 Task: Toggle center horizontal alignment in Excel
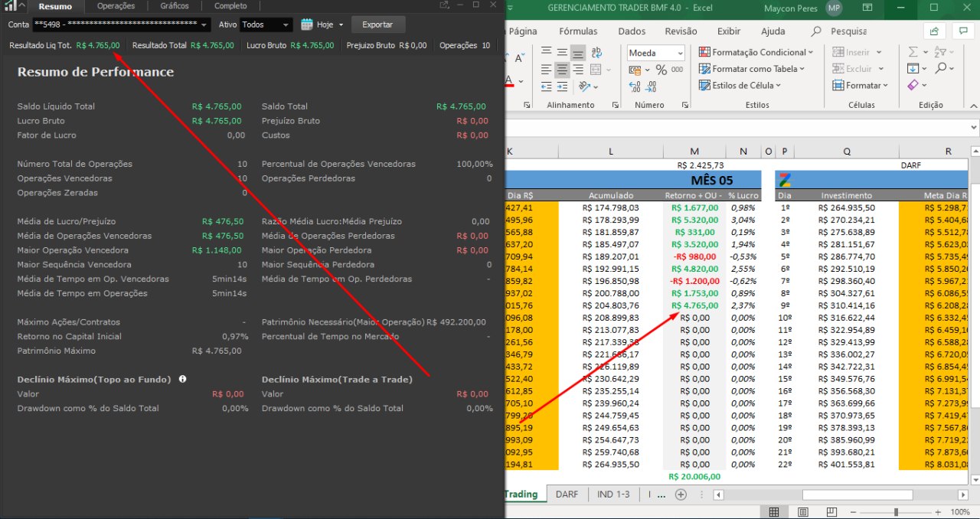[562, 69]
